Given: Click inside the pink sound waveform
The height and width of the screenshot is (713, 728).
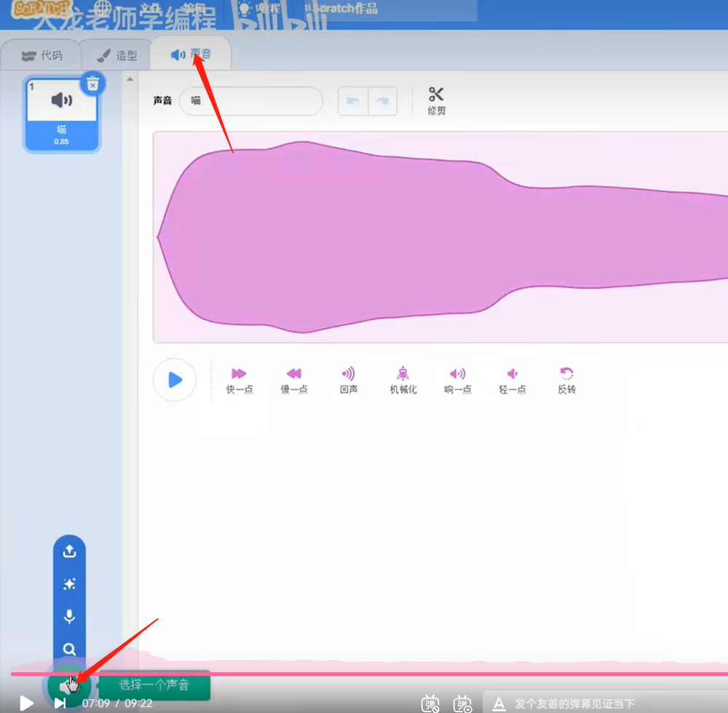Looking at the screenshot, I should click(440, 237).
